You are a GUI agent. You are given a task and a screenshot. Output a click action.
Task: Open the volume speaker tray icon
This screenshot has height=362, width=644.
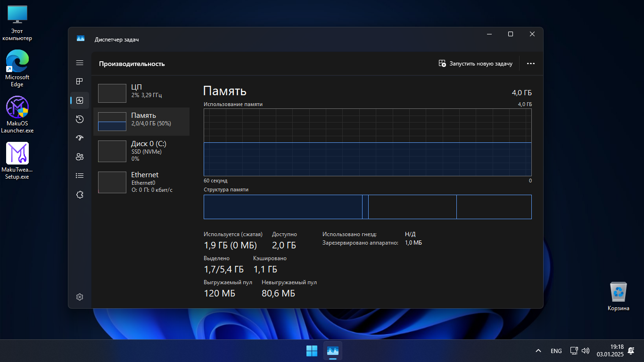pyautogui.click(x=586, y=351)
